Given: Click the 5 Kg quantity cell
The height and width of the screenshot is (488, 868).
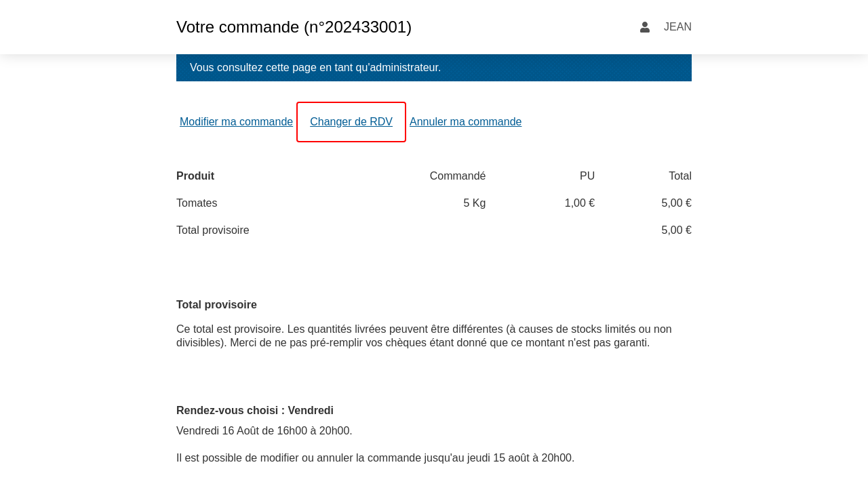Looking at the screenshot, I should tap(474, 203).
